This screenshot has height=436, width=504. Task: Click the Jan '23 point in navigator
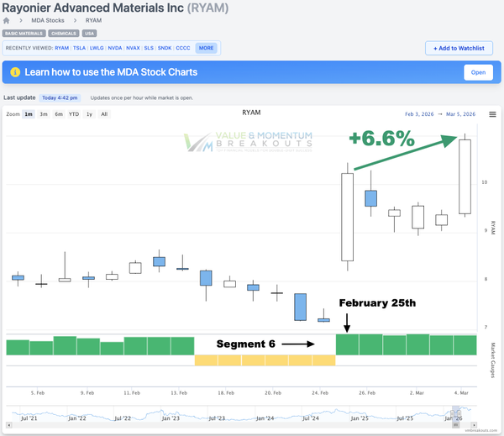point(171,418)
